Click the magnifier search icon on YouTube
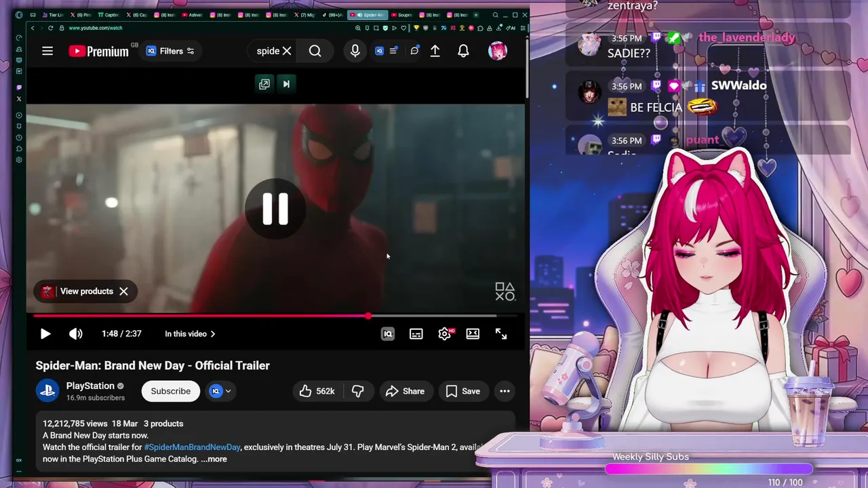The image size is (868, 488). click(315, 51)
